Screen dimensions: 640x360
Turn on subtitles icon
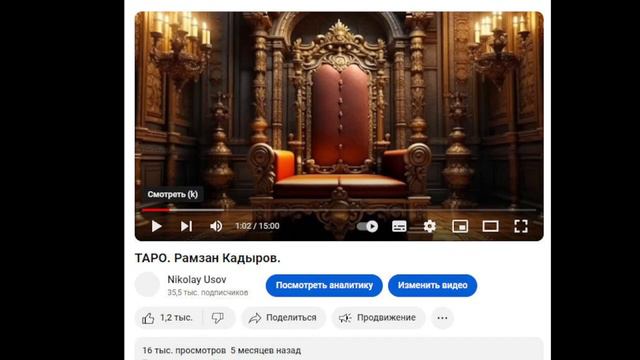tap(399, 226)
